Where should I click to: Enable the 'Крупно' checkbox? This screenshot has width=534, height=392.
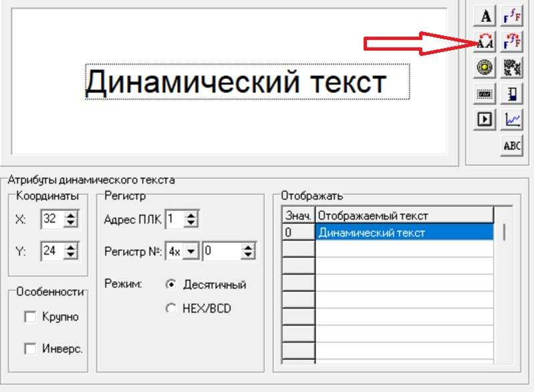pyautogui.click(x=30, y=317)
